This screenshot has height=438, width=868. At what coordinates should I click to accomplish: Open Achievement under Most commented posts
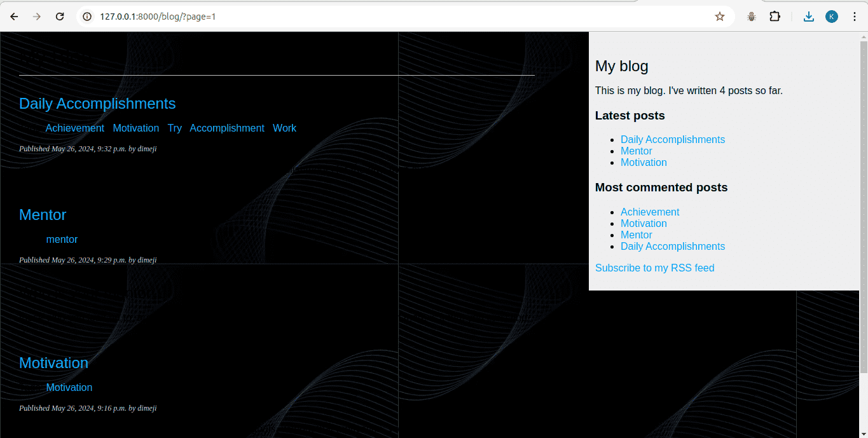[650, 212]
